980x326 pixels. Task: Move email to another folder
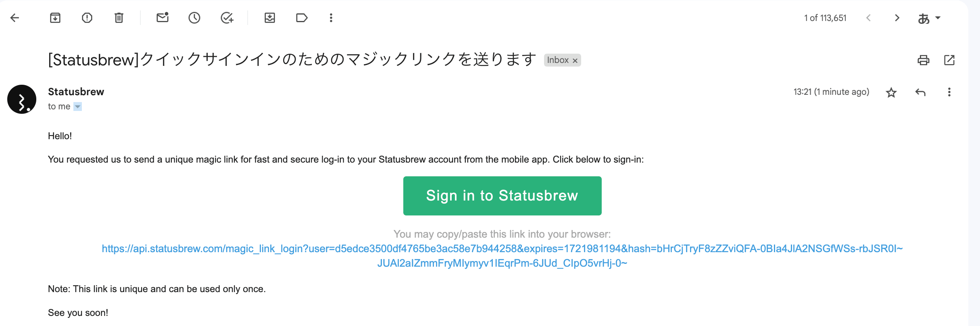click(270, 18)
